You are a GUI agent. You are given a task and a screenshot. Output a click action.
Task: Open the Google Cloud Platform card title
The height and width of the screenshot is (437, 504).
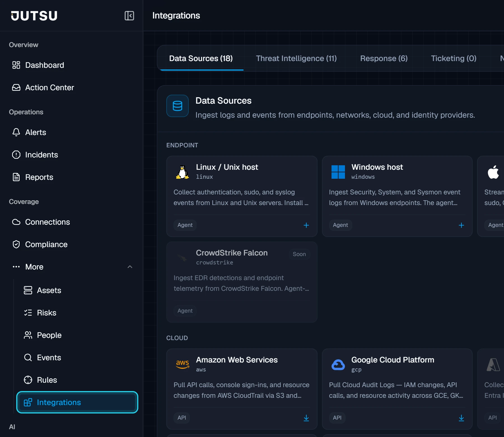point(393,360)
